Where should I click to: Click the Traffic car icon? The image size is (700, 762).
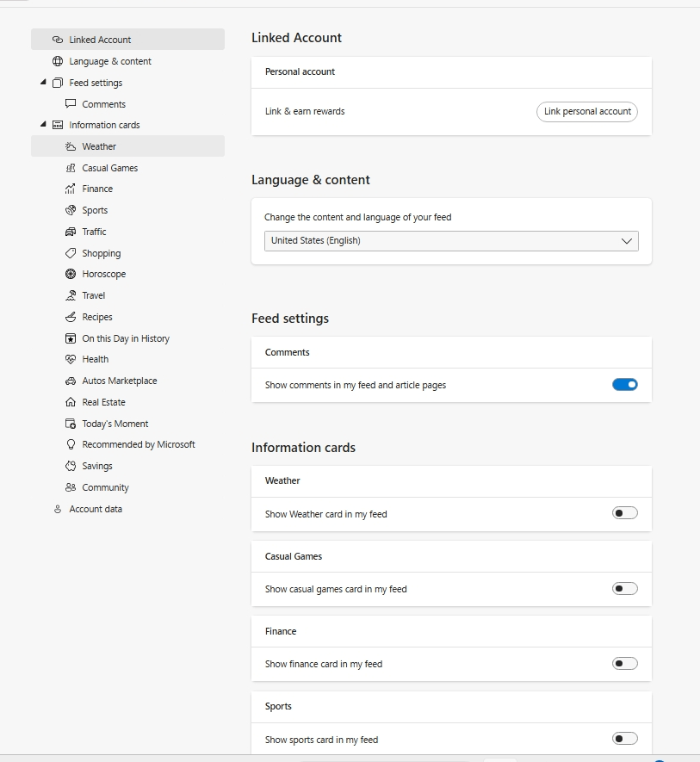71,232
